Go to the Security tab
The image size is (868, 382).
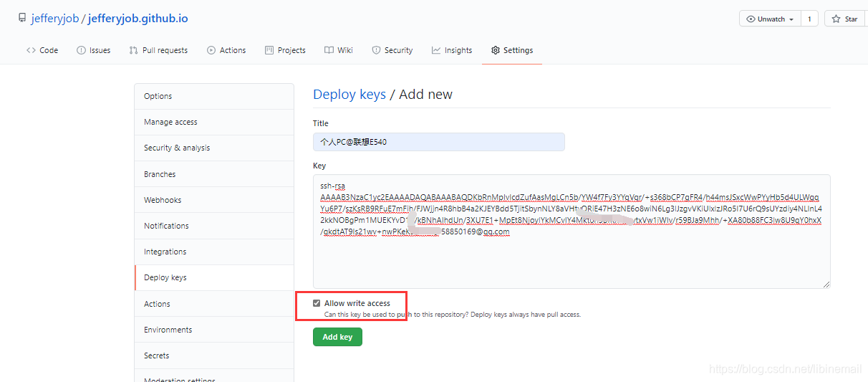coord(392,50)
